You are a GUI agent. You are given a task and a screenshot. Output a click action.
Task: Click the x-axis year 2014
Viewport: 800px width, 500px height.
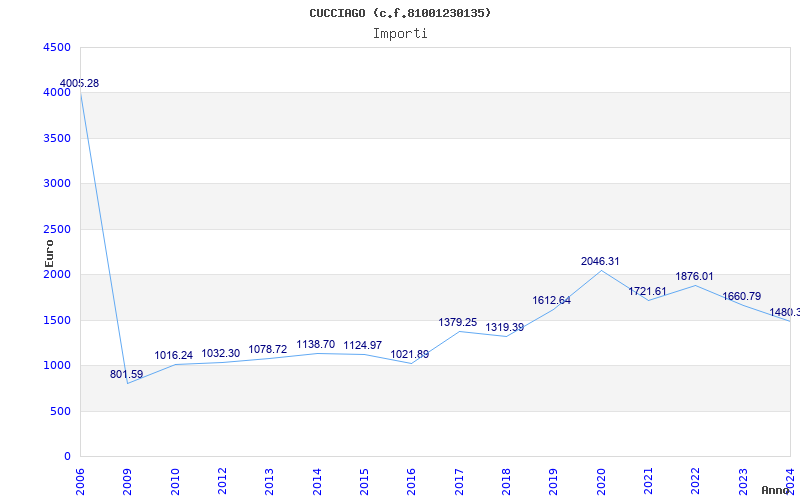click(316, 481)
